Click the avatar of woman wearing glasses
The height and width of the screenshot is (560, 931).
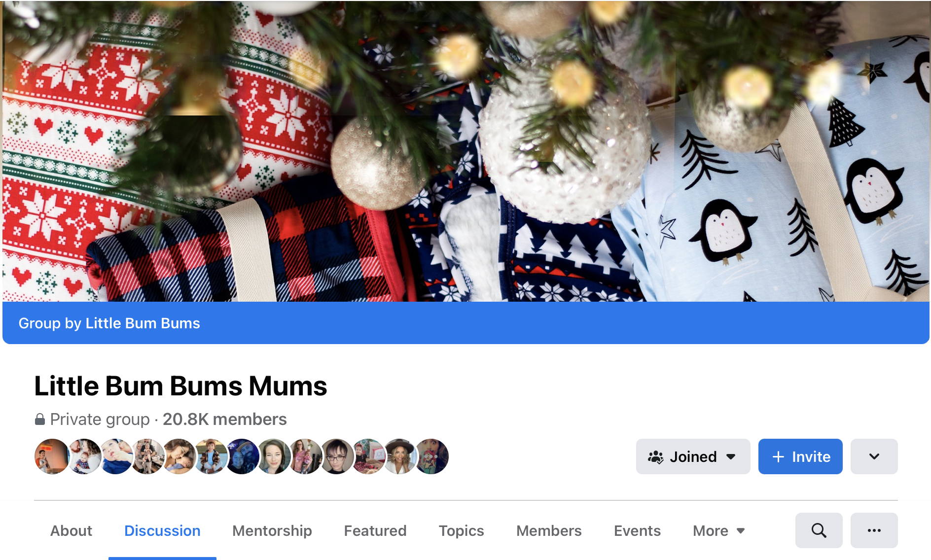point(337,456)
